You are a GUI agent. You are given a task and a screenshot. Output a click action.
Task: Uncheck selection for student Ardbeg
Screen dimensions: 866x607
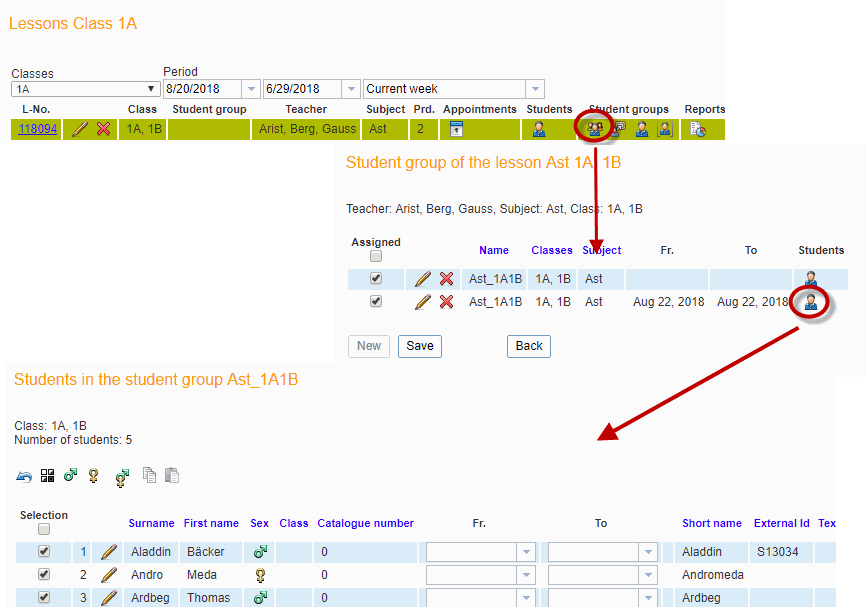point(44,597)
